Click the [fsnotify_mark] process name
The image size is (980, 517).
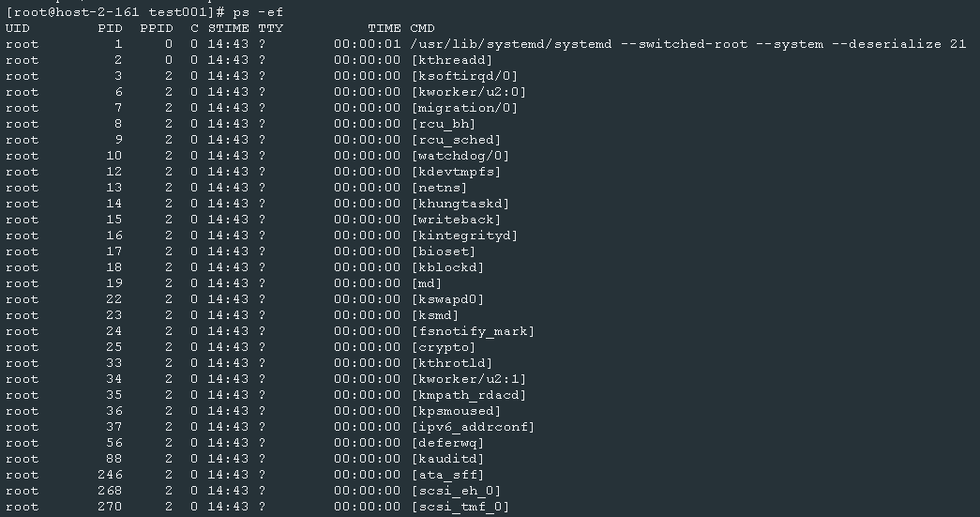(473, 331)
